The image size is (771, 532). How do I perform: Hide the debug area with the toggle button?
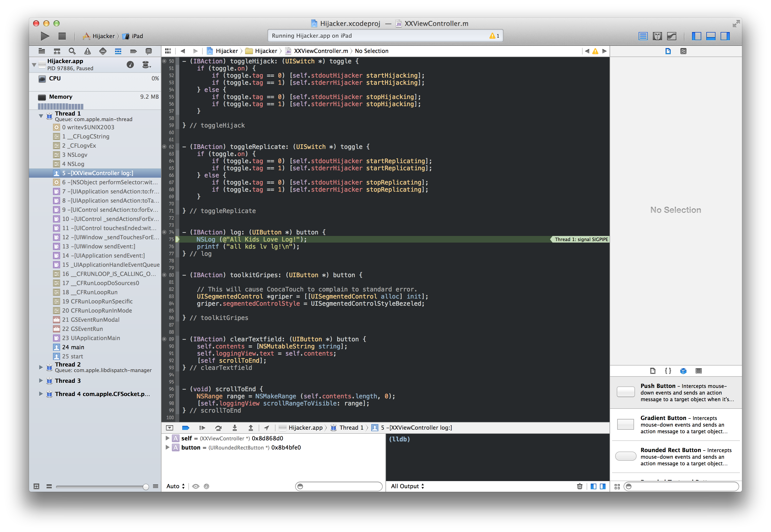[x=170, y=428]
